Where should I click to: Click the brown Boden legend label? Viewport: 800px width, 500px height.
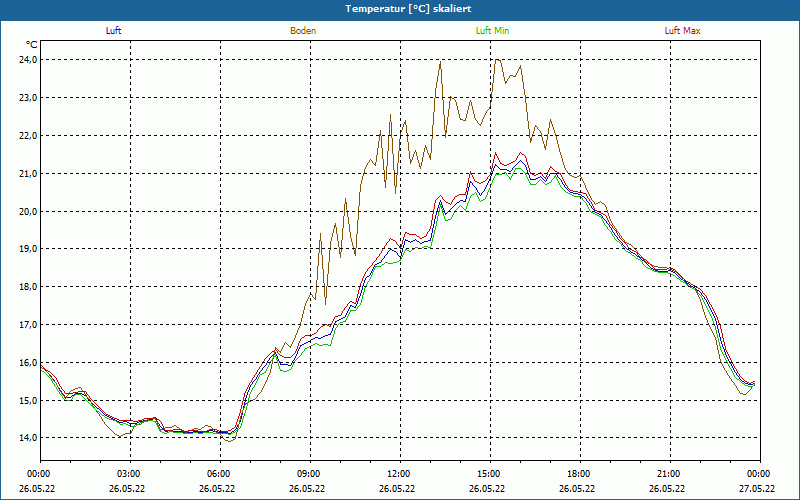pos(303,31)
